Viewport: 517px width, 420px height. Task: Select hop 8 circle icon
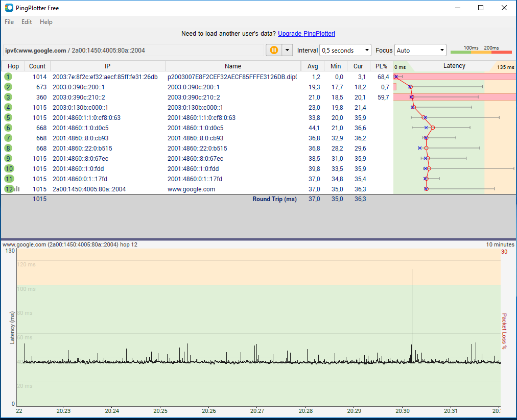pyautogui.click(x=8, y=148)
